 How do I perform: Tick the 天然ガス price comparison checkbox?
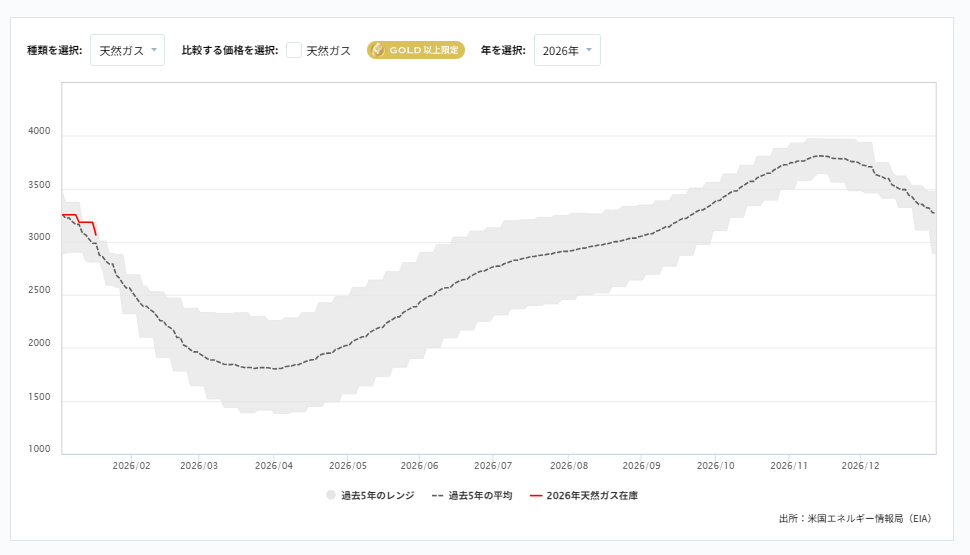point(294,50)
